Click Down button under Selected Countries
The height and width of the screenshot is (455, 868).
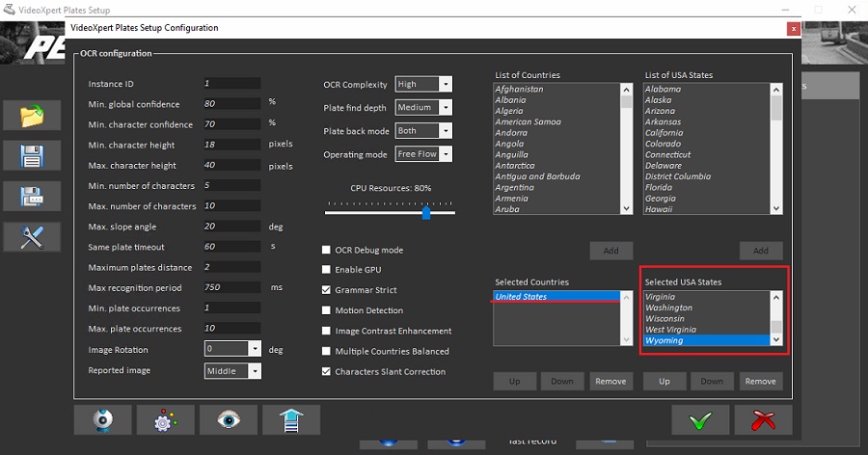click(562, 382)
